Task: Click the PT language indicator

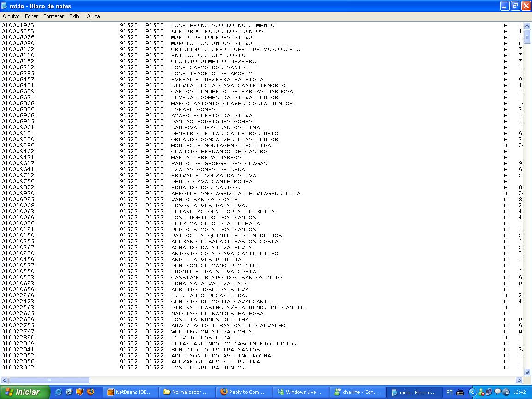Action: [449, 392]
